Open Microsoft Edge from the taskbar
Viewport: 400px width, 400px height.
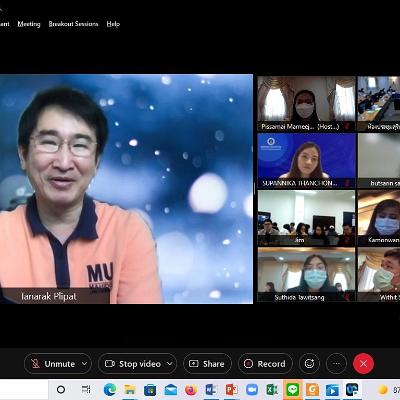click(110, 389)
